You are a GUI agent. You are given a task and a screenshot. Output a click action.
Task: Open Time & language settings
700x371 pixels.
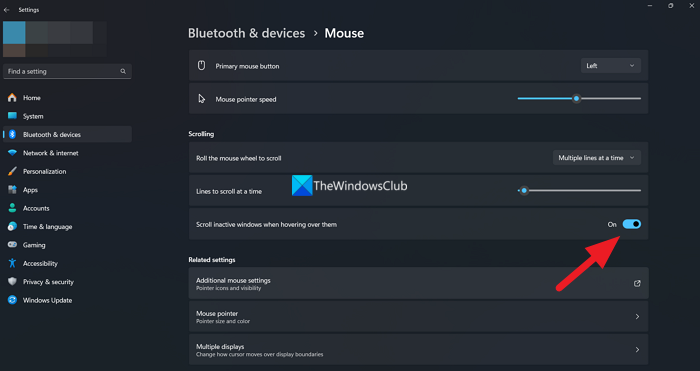[67, 226]
